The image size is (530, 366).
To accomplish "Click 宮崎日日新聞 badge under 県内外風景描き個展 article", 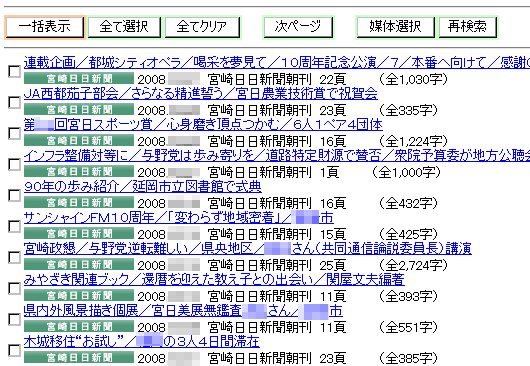I will click(79, 327).
